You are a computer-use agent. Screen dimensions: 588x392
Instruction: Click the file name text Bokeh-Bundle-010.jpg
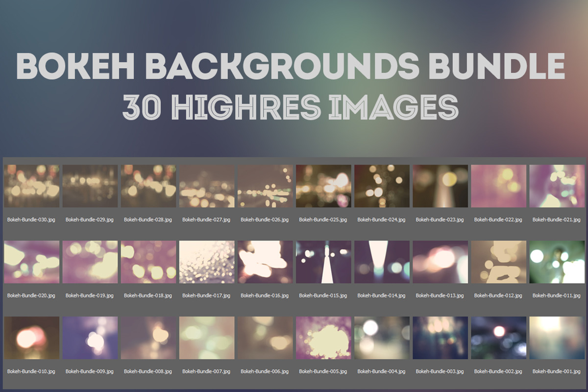(x=31, y=372)
